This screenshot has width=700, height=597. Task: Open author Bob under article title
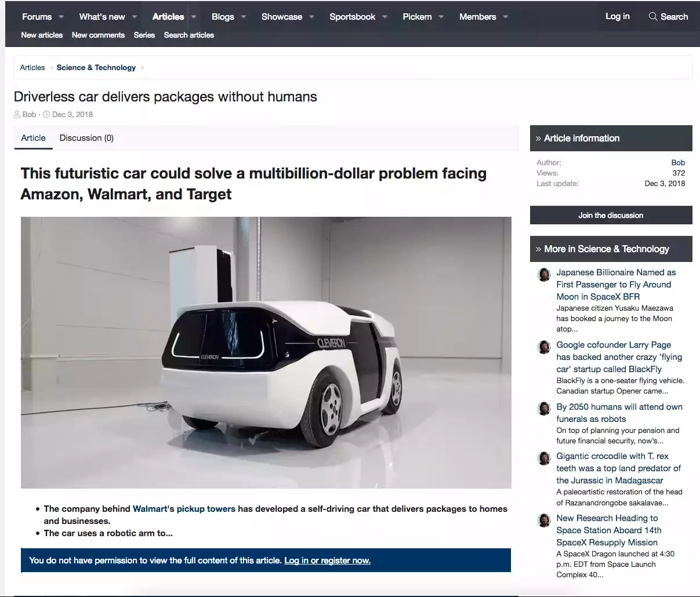(29, 114)
